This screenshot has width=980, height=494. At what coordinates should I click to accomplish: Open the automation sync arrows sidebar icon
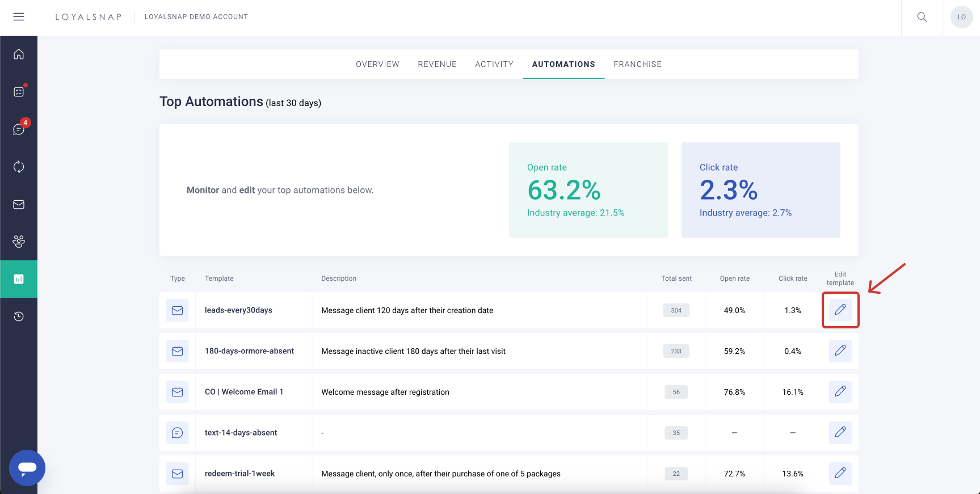click(19, 167)
